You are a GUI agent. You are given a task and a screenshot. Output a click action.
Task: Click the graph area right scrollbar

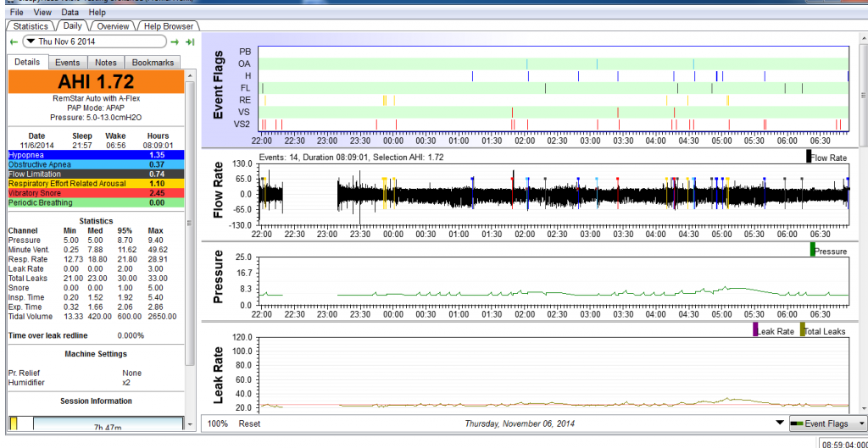pyautogui.click(x=864, y=94)
